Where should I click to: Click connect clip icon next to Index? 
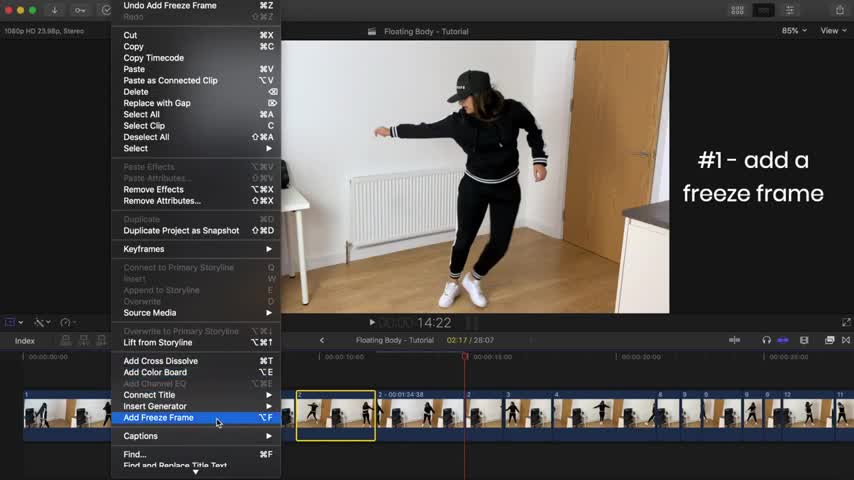click(65, 341)
